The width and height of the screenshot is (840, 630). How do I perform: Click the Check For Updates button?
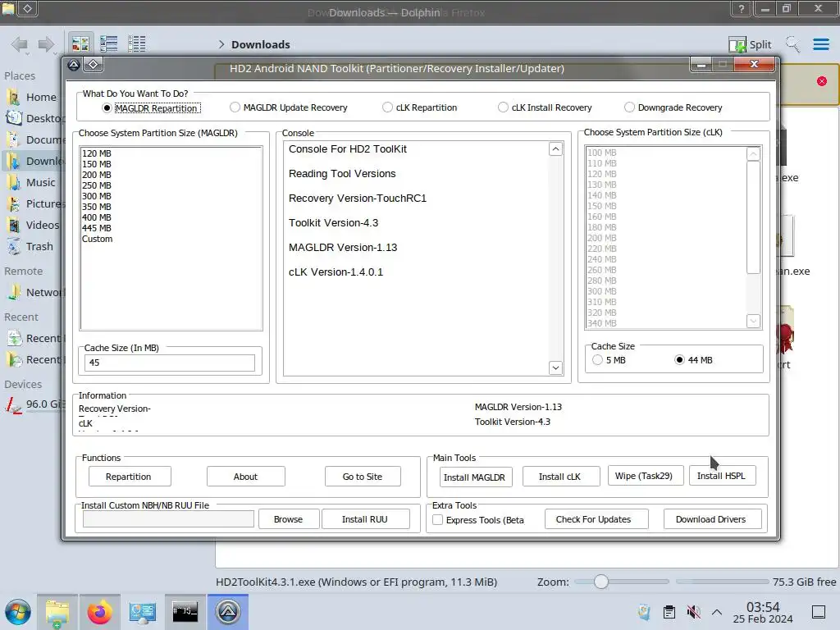coord(596,519)
